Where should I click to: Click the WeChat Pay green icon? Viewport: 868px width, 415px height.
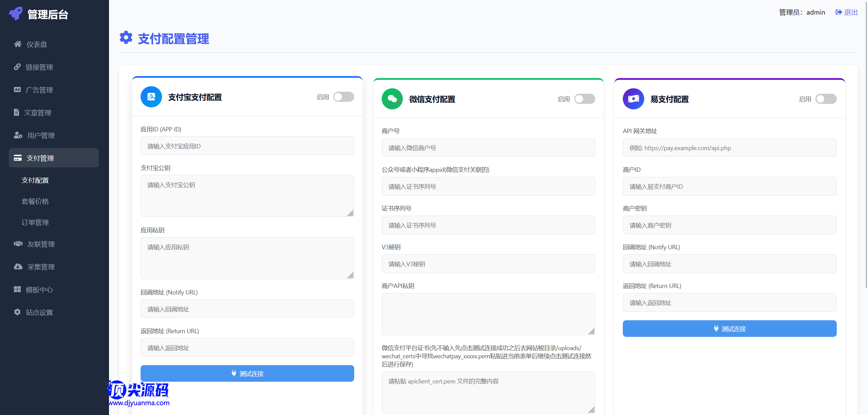[392, 99]
